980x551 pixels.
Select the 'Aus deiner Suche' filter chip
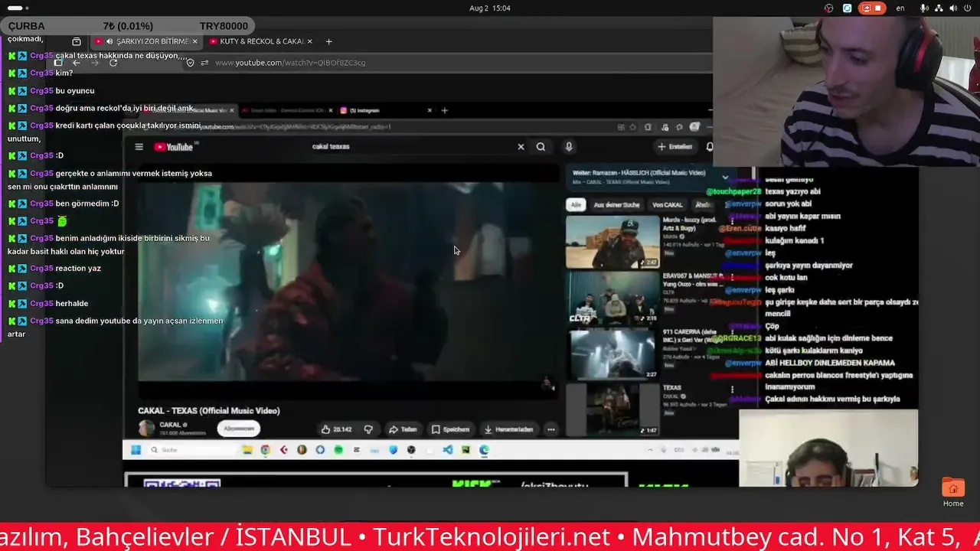point(616,205)
